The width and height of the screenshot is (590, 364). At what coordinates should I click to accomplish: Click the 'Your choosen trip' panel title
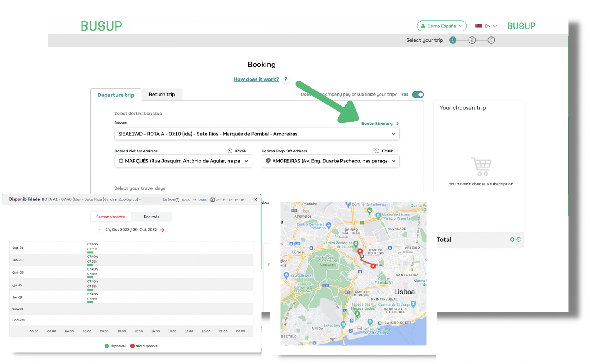tap(462, 108)
